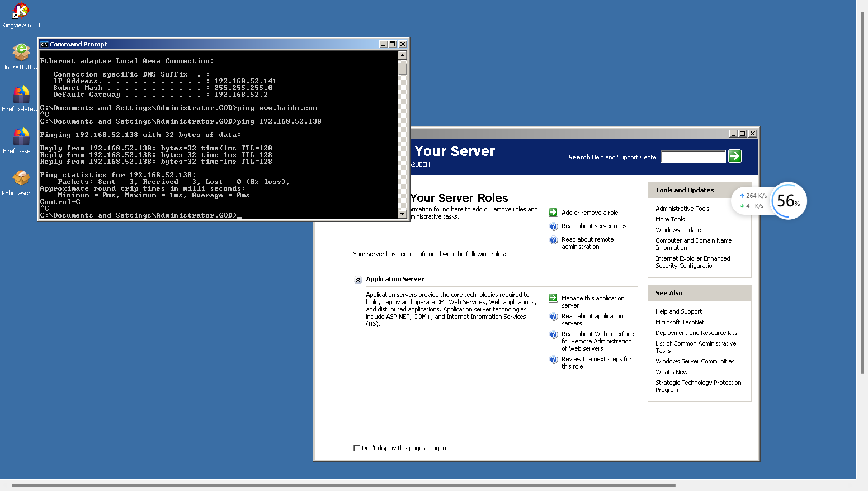Open More Tools link

coord(670,219)
